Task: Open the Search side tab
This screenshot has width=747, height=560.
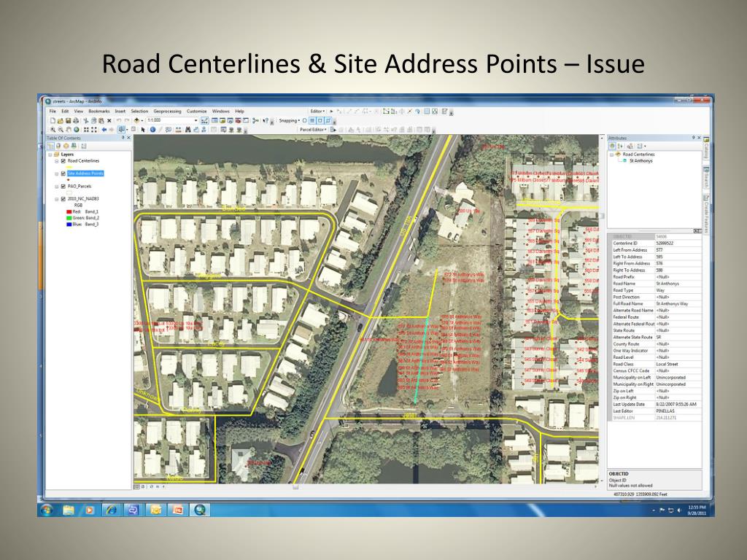Action: 706,177
